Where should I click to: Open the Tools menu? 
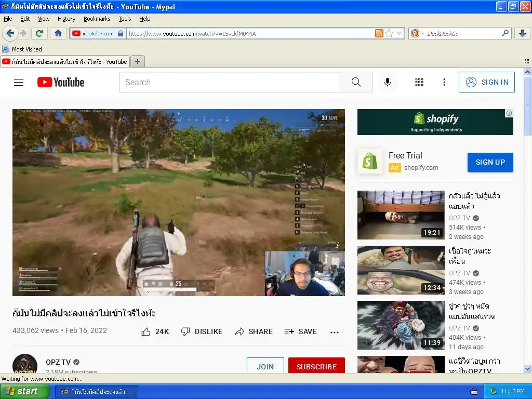point(125,19)
